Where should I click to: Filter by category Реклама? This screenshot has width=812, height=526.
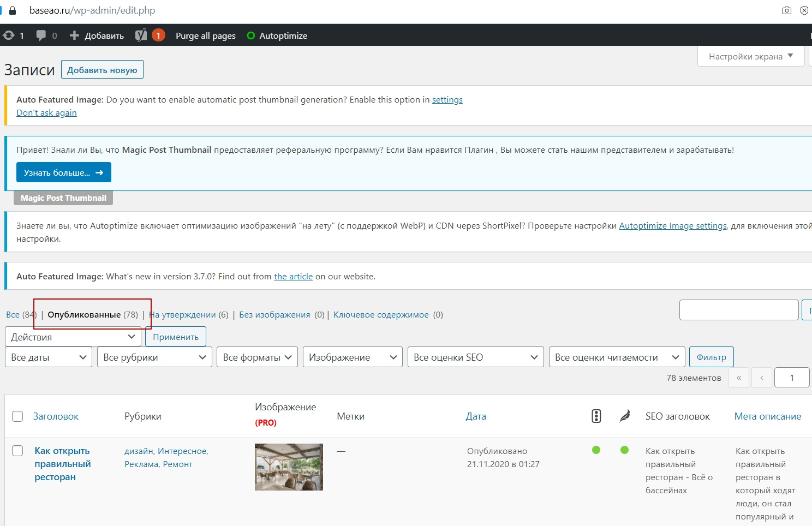141,464
